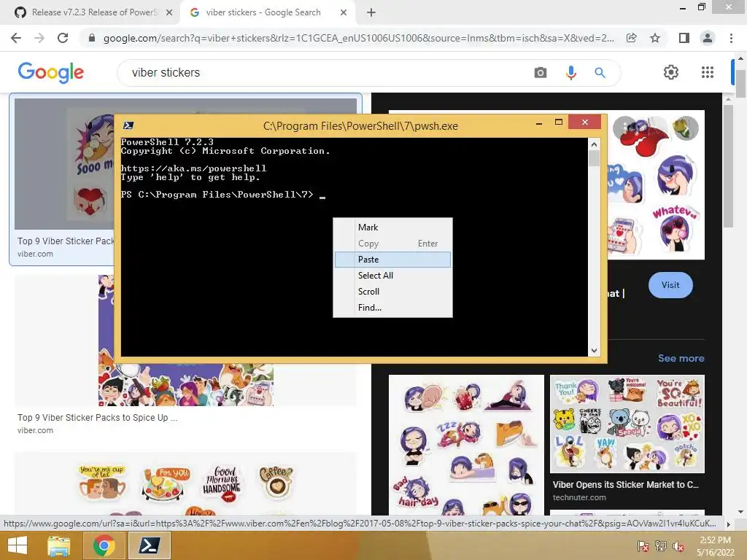
Task: Open the sticker collage thumbnail above technuter.com
Action: click(x=627, y=424)
